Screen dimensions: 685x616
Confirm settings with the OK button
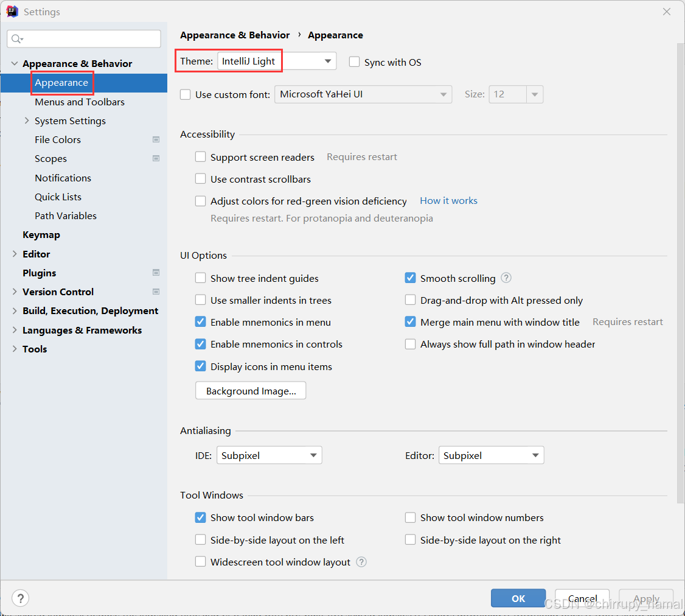(x=518, y=598)
